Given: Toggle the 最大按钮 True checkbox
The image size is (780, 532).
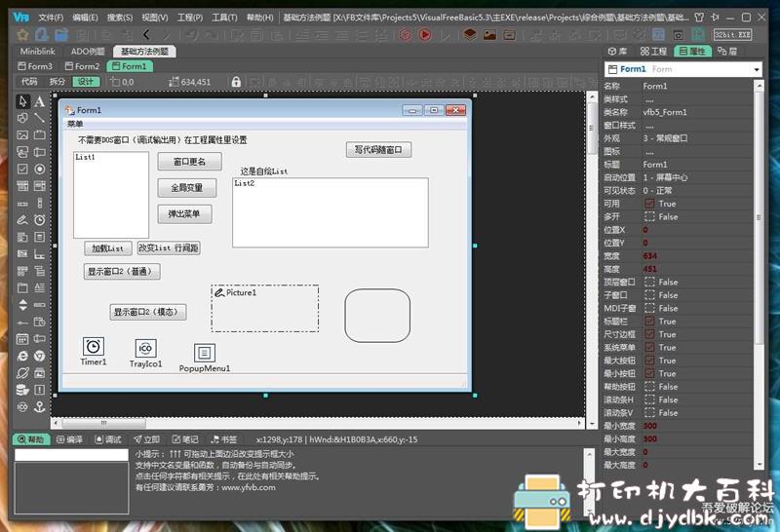Looking at the screenshot, I should coord(649,360).
